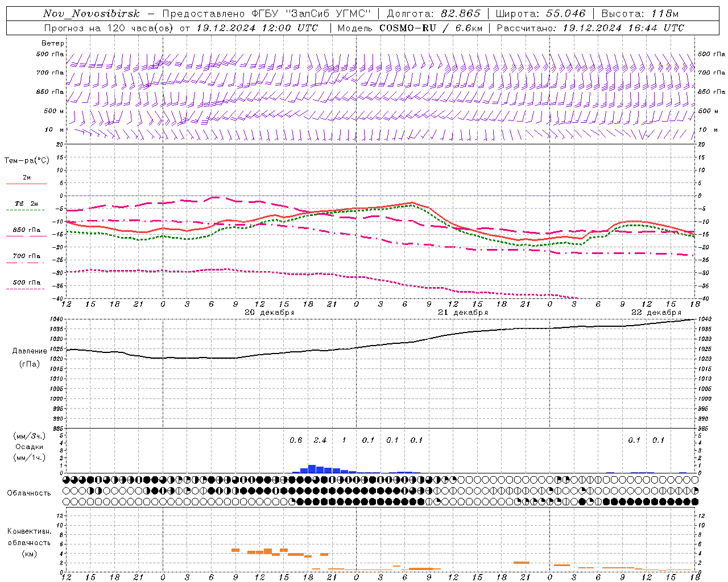Select the latitude value 55.046

565,14
